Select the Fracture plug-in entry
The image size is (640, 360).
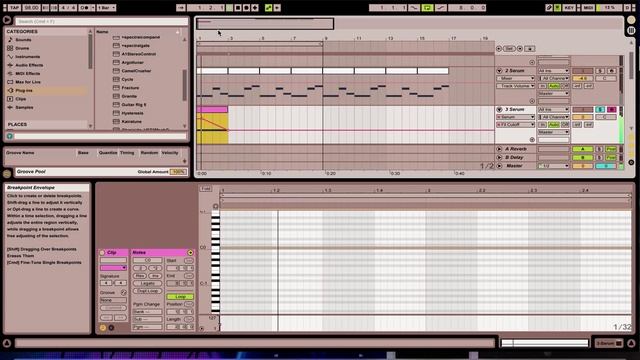tap(130, 88)
